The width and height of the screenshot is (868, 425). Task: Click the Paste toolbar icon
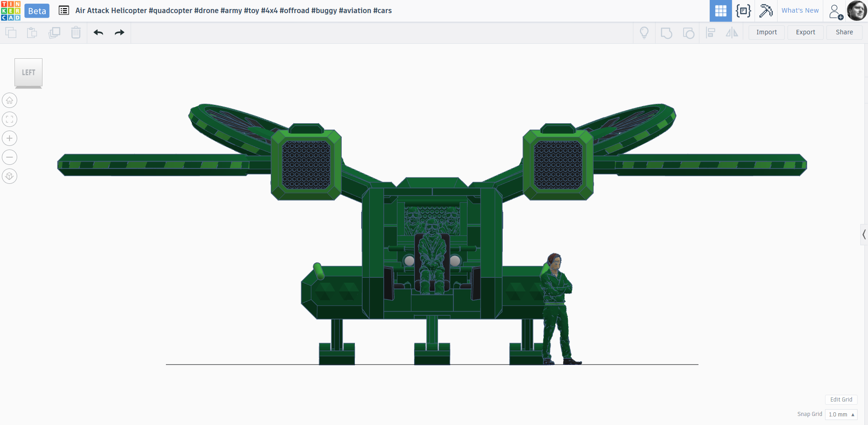[32, 33]
